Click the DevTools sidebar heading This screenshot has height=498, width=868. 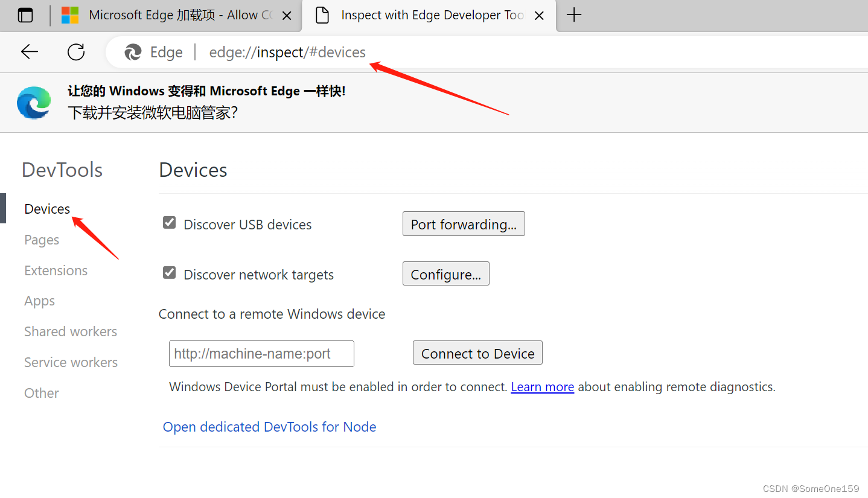point(62,170)
